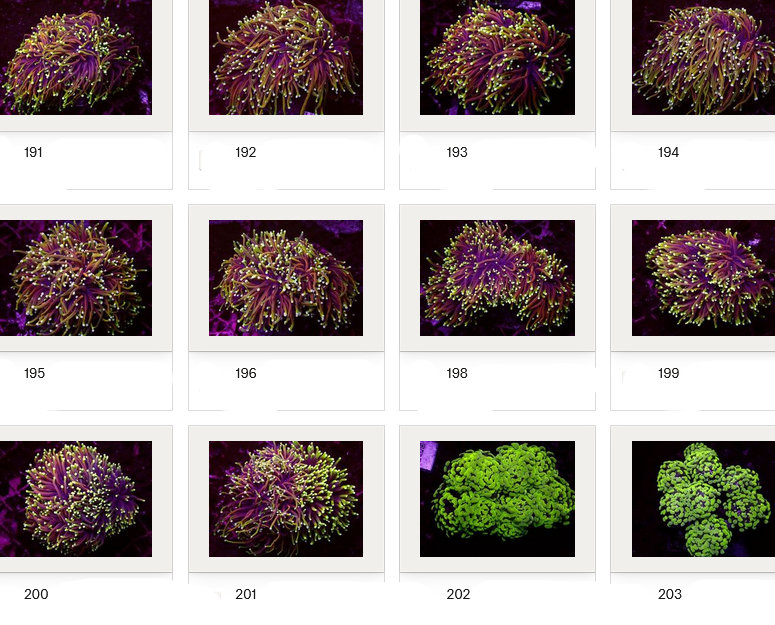The width and height of the screenshot is (775, 625).
Task: Open coral photo numbered 198
Action: pos(497,278)
